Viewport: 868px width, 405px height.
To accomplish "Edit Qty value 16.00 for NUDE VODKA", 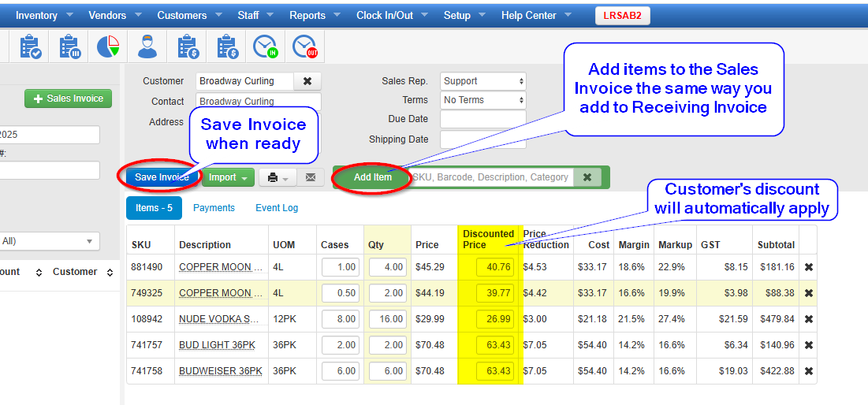I will click(x=388, y=319).
